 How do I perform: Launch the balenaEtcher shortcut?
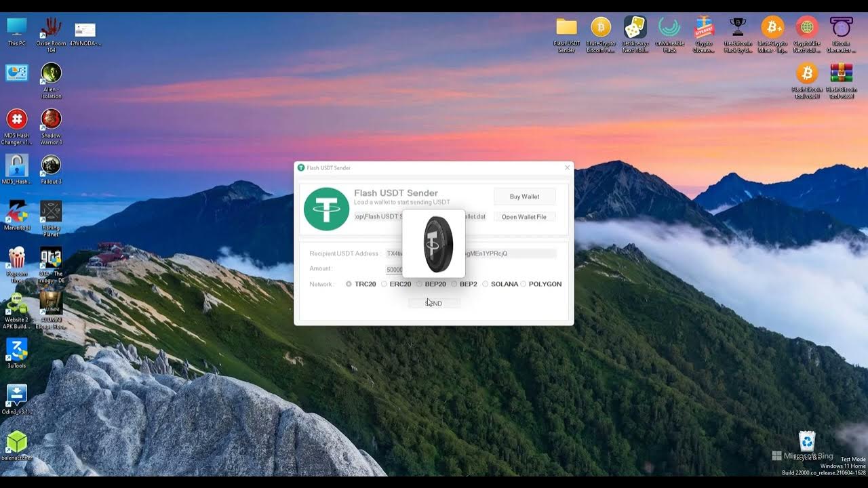[17, 445]
